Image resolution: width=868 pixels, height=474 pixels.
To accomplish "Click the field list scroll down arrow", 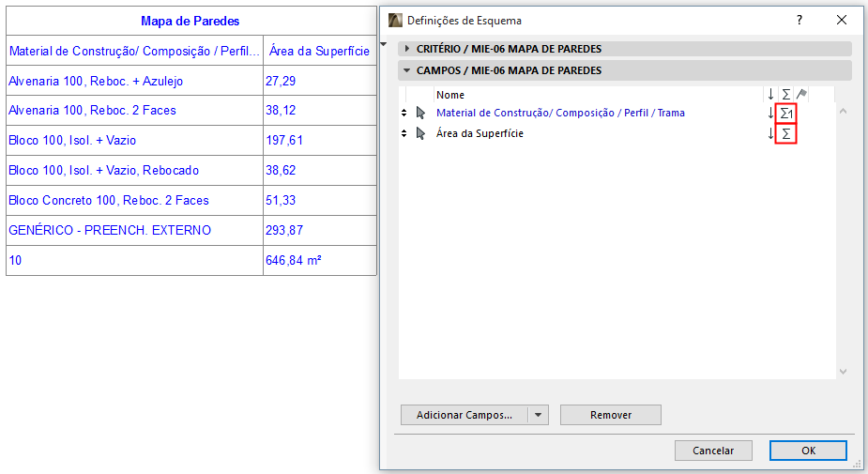I will click(x=843, y=372).
